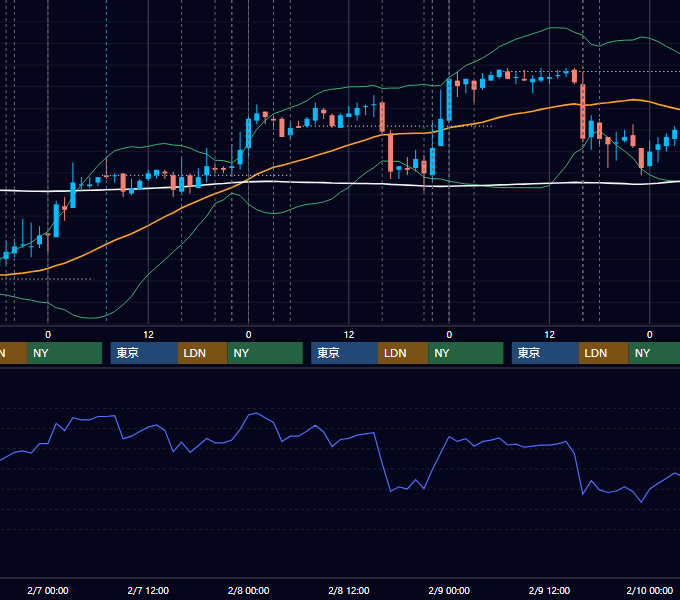The height and width of the screenshot is (600, 680).
Task: Select the NY session block spanning 2/8 00:00
Action: pyautogui.click(x=265, y=353)
